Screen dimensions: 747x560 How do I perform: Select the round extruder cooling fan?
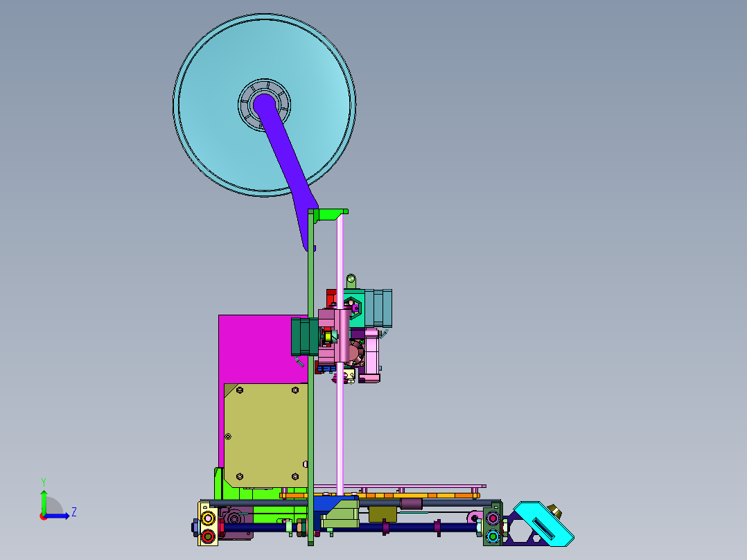point(355,353)
